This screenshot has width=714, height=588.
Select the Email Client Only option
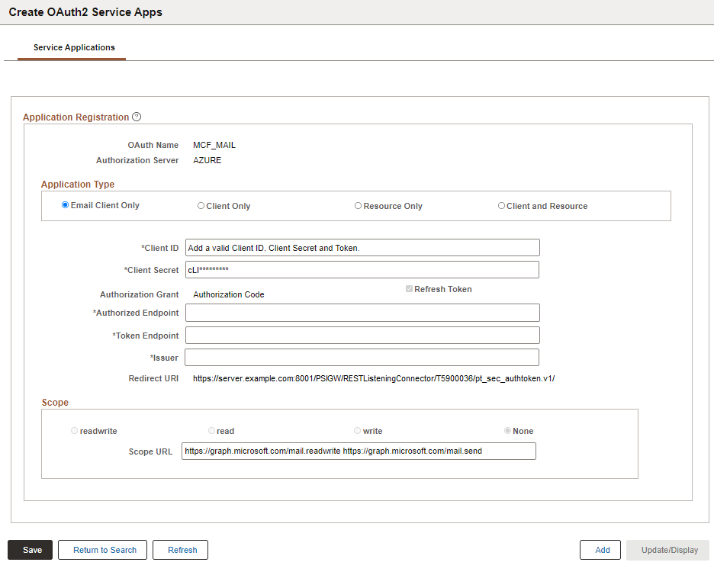(65, 204)
